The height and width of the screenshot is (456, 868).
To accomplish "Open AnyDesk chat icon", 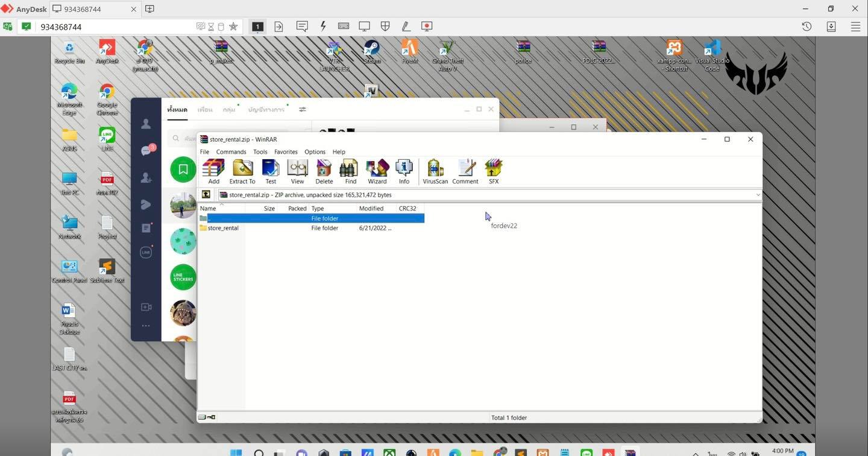I will point(302,27).
